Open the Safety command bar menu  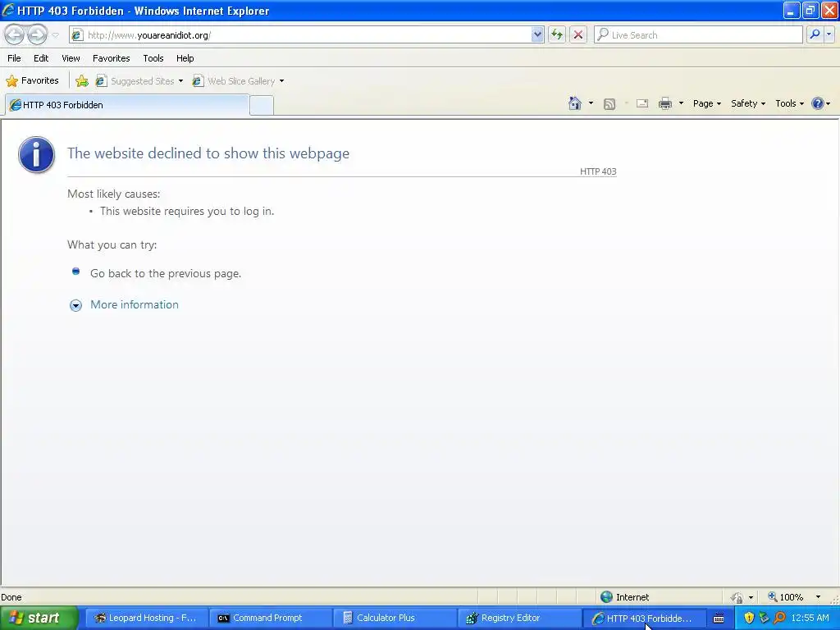pyautogui.click(x=748, y=103)
